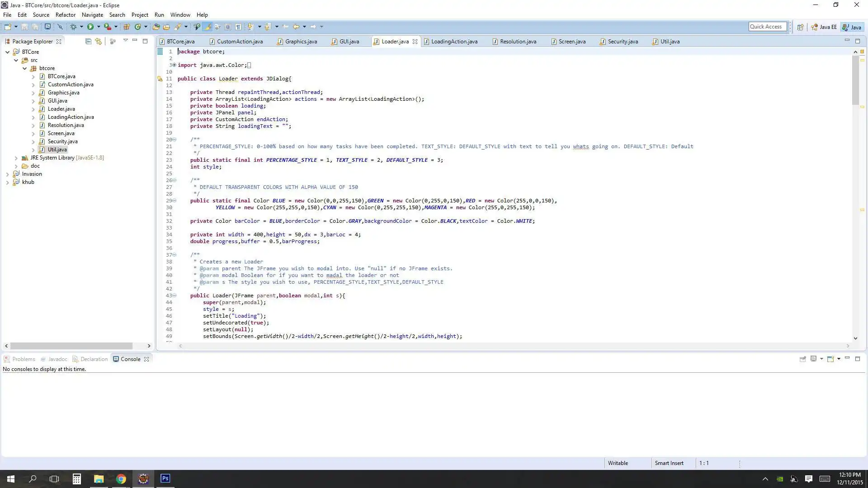The image size is (868, 488).
Task: Select the Loader.java editor tab
Action: pos(394,41)
